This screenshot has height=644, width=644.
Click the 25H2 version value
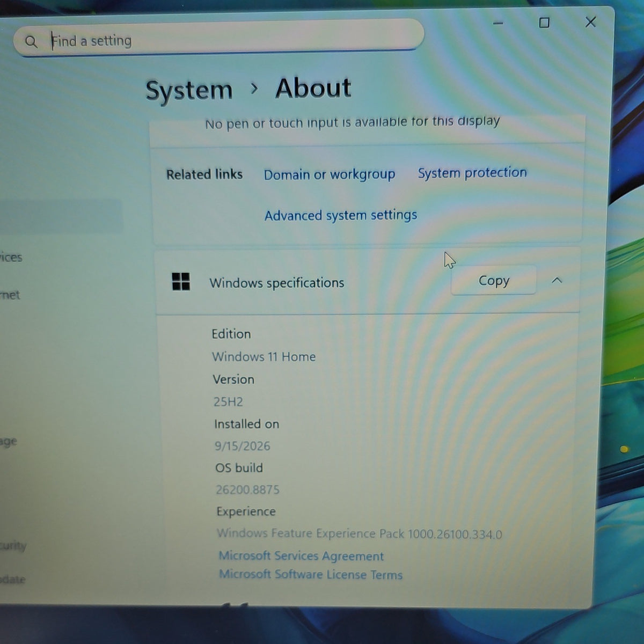pos(228,401)
